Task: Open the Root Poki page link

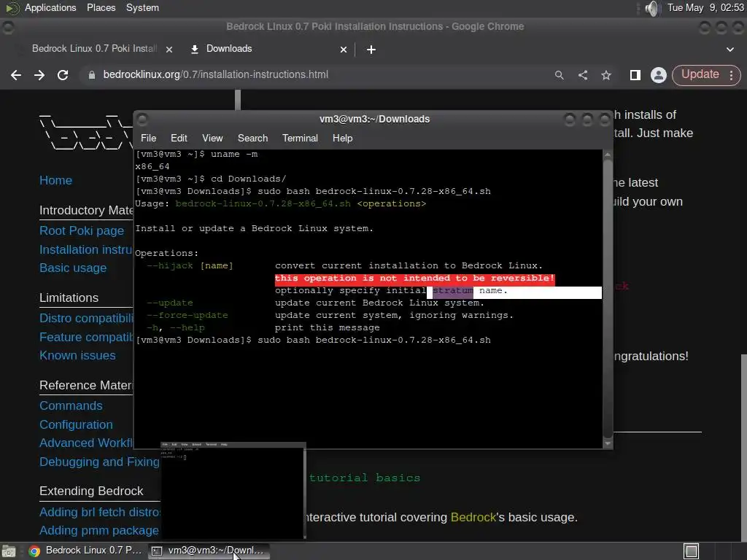Action: click(82, 230)
